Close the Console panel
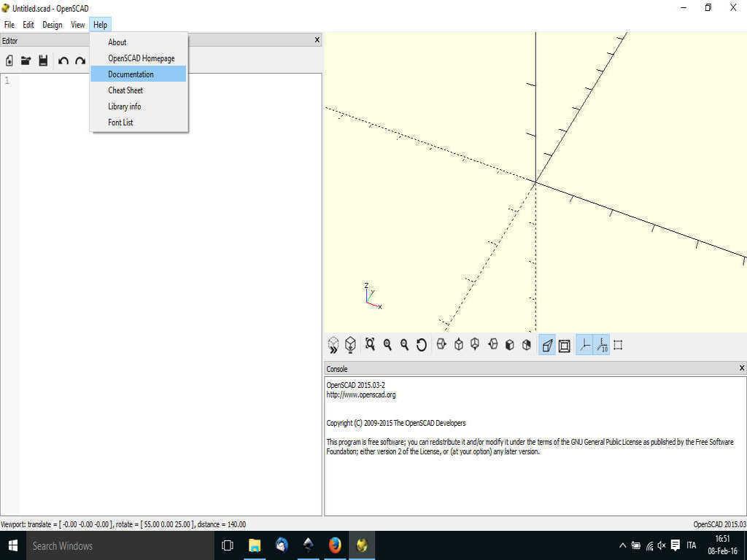Viewport: 747px width, 560px height. point(741,367)
